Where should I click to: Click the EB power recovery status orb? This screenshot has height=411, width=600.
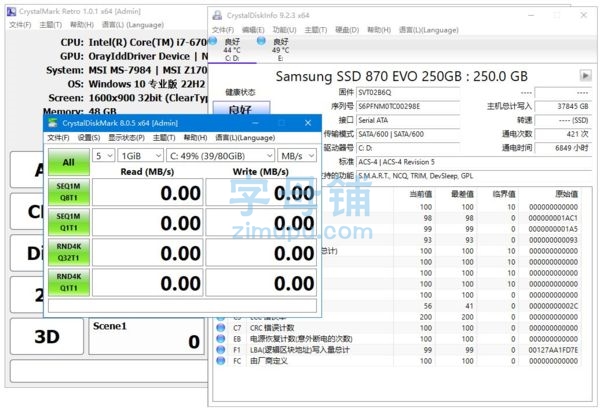tap(221, 339)
